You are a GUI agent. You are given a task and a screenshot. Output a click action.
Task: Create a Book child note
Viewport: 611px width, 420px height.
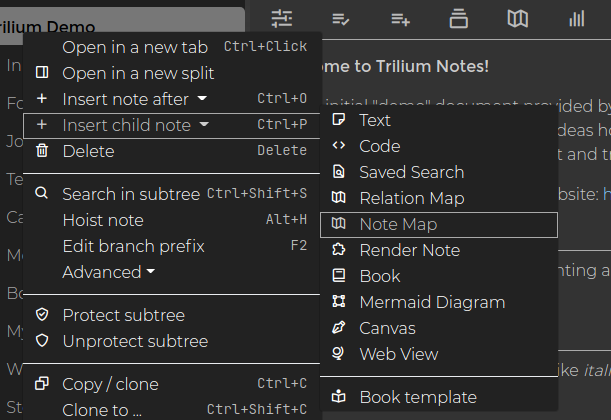tap(439, 276)
